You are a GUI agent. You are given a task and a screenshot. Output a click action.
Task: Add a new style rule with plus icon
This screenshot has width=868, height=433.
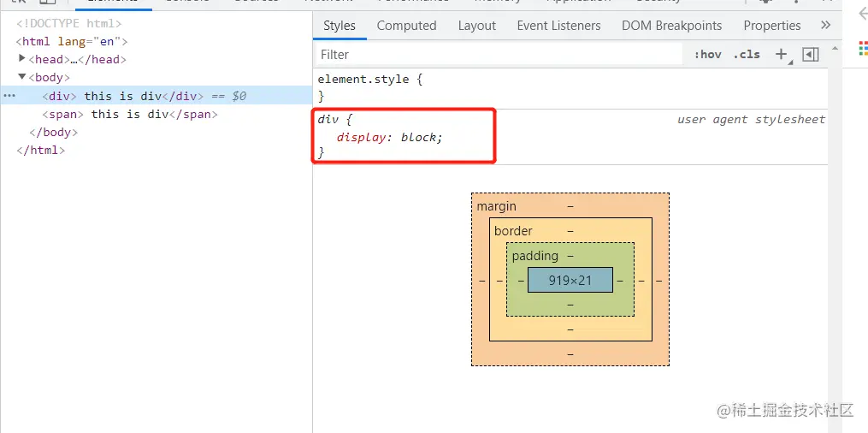[781, 54]
